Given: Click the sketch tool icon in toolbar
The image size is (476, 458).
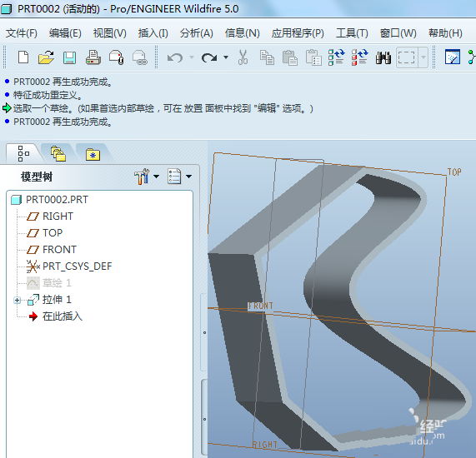Looking at the screenshot, I should click(453, 57).
